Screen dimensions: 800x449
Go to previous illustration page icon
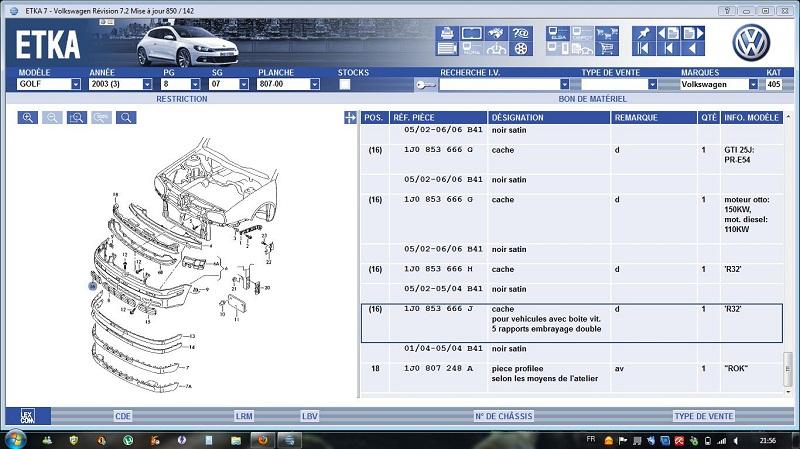pos(668,34)
